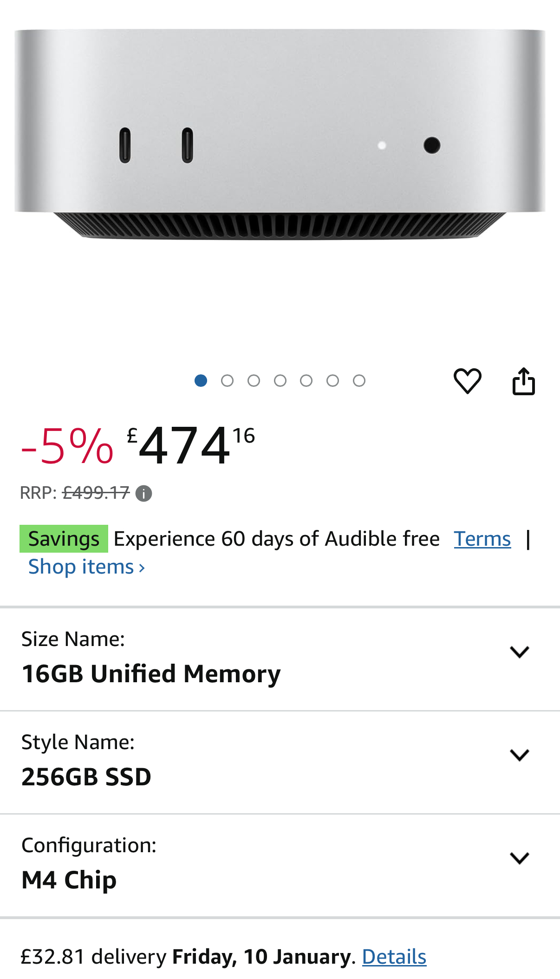560x979 pixels.
Task: Tap the £474.16 price
Action: (190, 446)
